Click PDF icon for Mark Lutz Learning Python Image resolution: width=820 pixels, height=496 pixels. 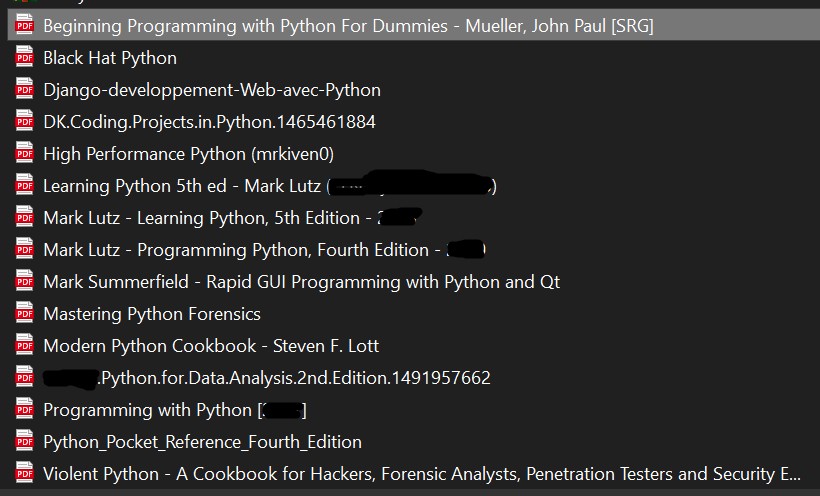point(25,217)
